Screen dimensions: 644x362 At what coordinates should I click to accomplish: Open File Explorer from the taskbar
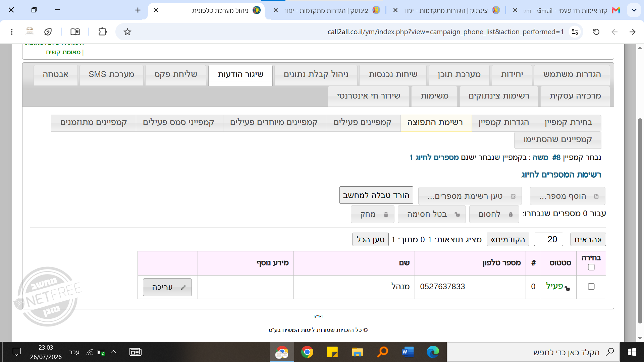point(357,352)
